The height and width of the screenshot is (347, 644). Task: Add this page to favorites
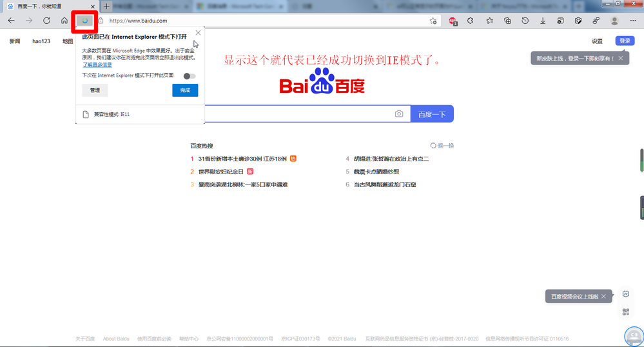point(433,21)
